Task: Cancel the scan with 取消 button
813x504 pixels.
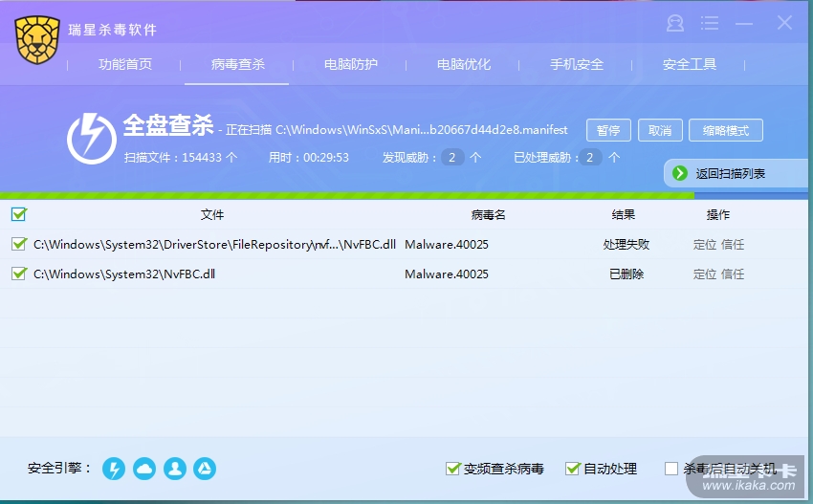Action: 660,130
